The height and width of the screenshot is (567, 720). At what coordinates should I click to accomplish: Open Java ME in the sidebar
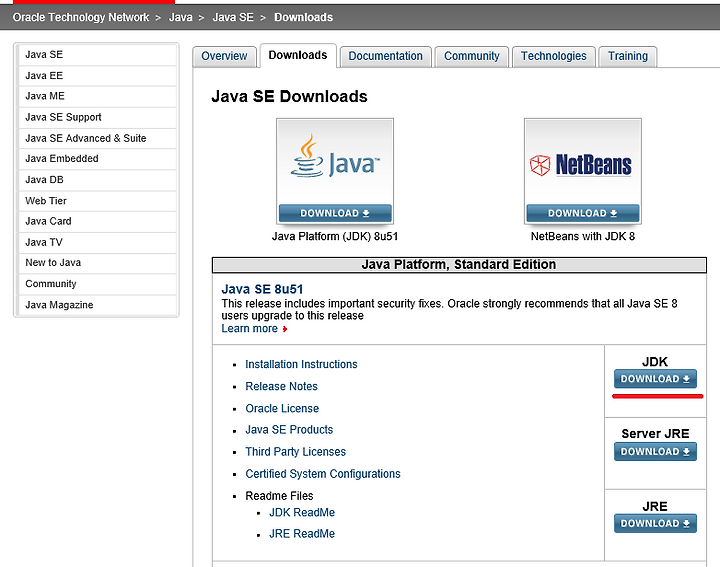(x=97, y=96)
